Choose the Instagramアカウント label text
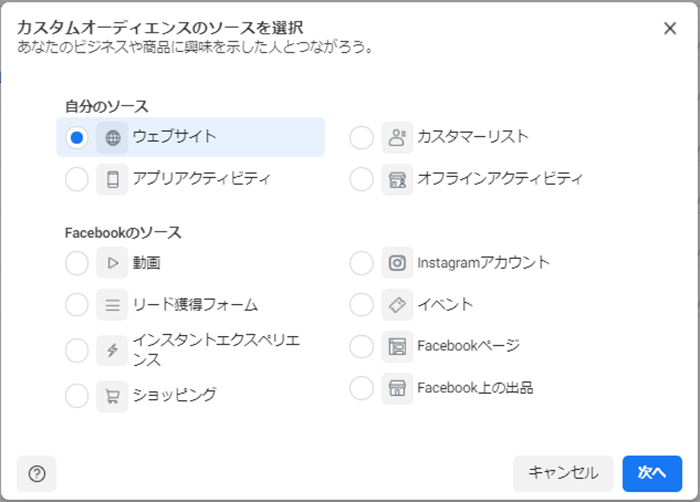Image resolution: width=700 pixels, height=502 pixels. pos(483,263)
